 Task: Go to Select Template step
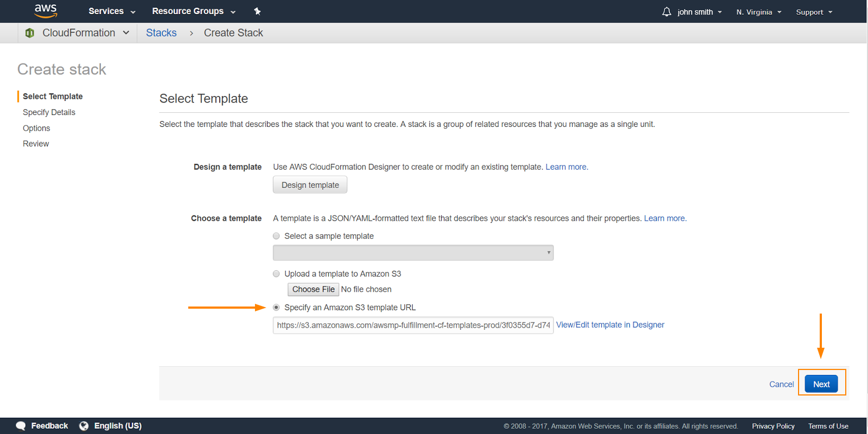pyautogui.click(x=53, y=97)
